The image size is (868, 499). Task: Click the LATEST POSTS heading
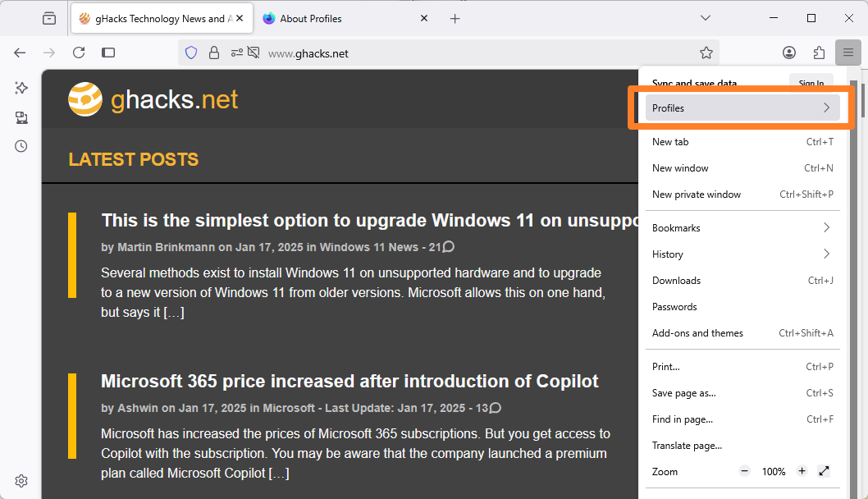[134, 159]
